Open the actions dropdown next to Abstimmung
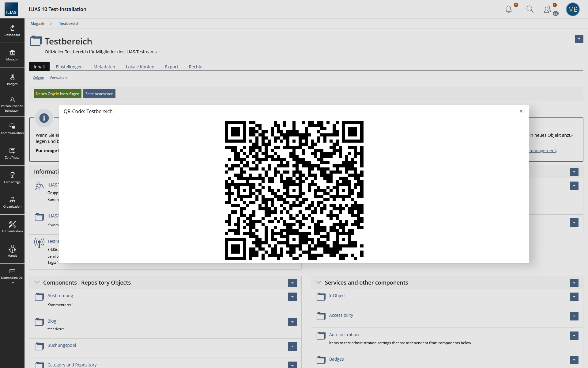The image size is (588, 368). pos(292,297)
